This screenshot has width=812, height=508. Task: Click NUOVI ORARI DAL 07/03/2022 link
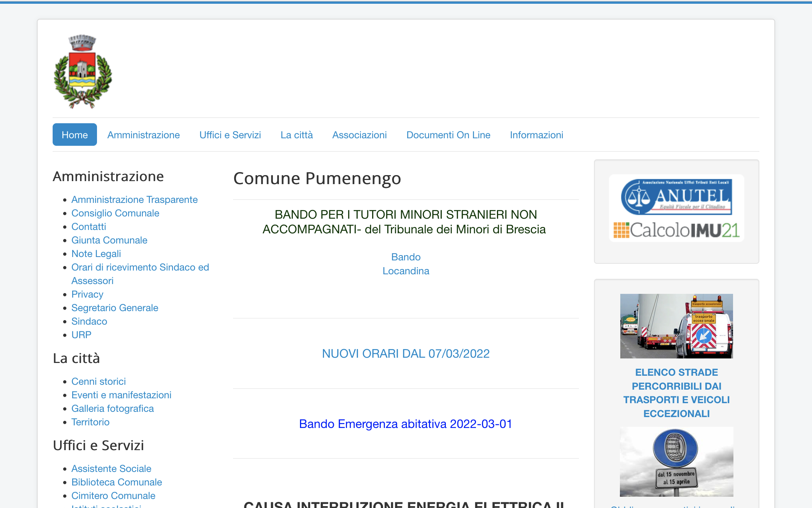click(x=406, y=354)
